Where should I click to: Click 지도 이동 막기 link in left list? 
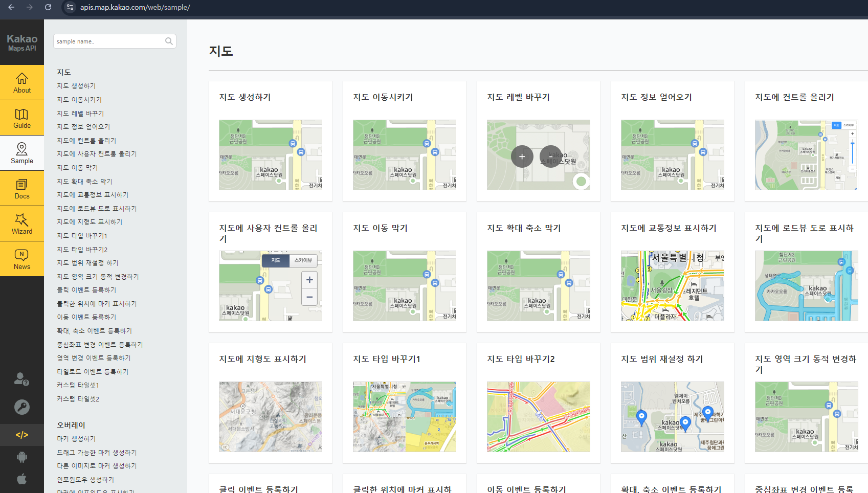pos(77,168)
